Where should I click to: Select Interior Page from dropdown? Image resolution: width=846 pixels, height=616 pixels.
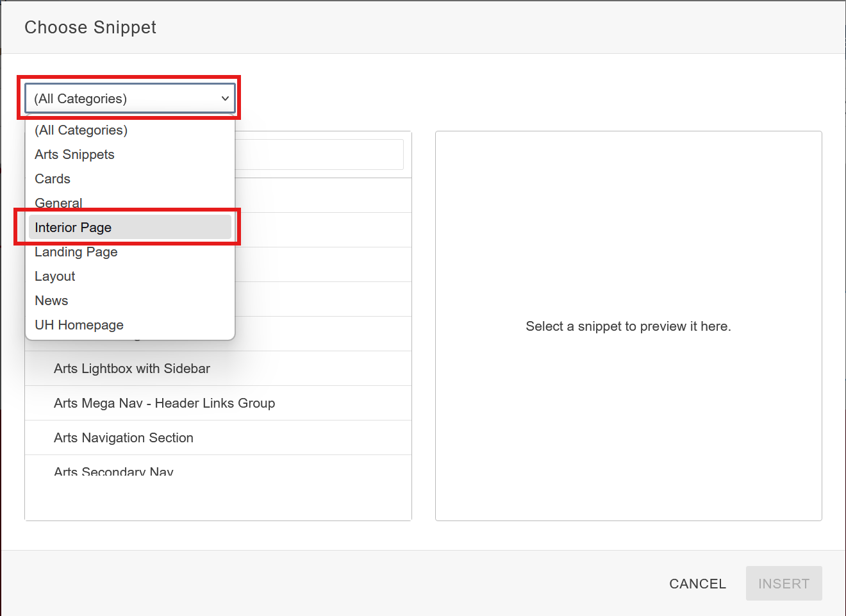[x=74, y=228]
